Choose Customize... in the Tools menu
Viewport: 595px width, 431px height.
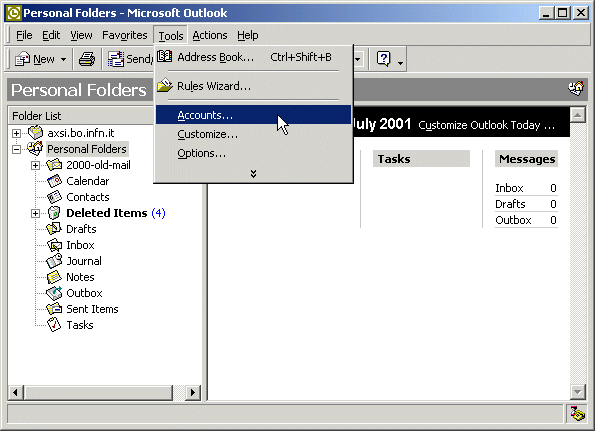[x=253, y=134]
